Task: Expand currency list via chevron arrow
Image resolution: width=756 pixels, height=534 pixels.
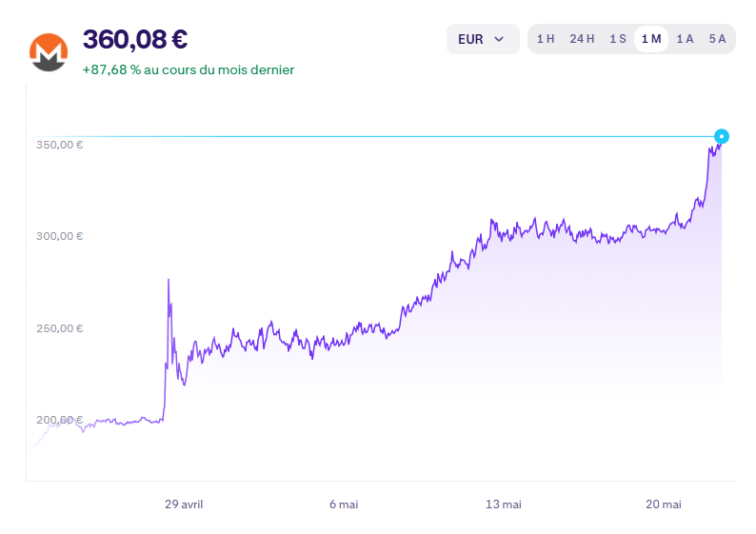Action: pos(499,39)
